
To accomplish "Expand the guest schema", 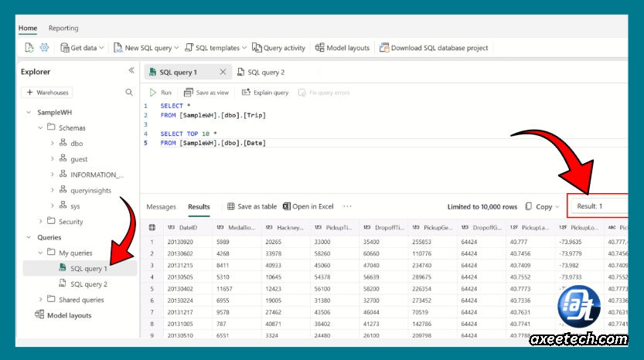I will click(52, 159).
